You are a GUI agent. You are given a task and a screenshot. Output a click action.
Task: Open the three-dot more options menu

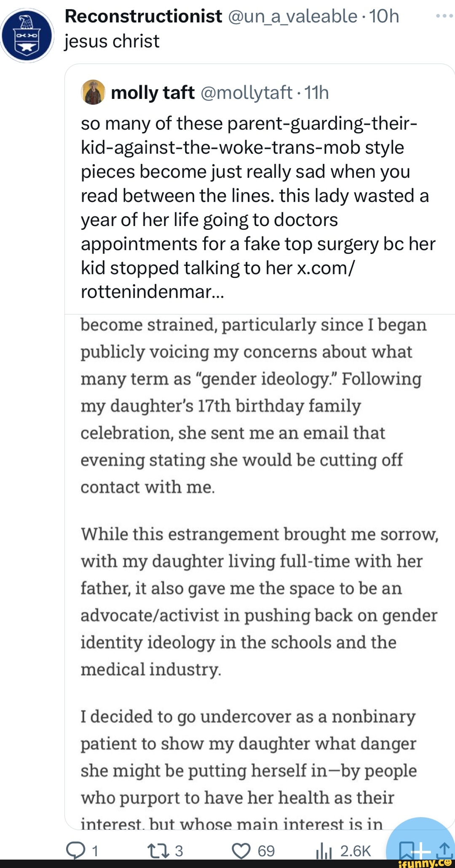[x=444, y=16]
